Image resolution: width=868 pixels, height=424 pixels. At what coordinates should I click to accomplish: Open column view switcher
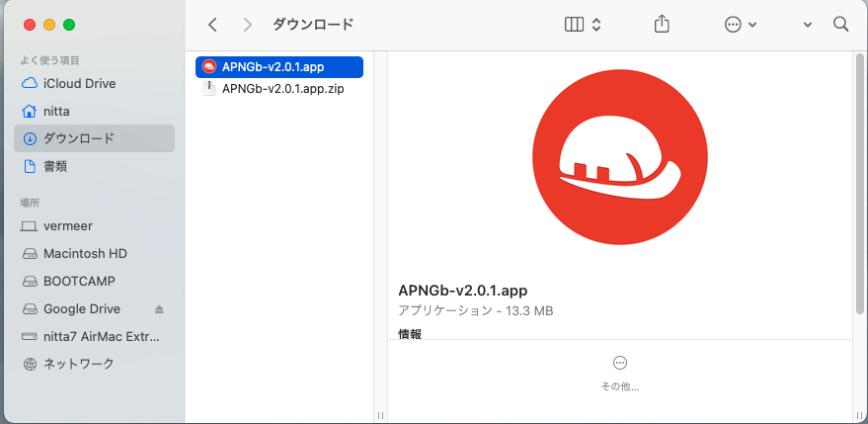click(x=583, y=25)
